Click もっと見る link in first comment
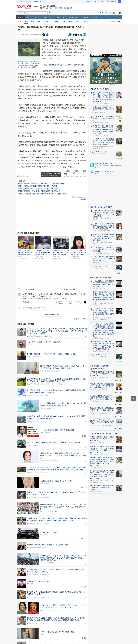This screenshot has width=138, height=644. point(64,298)
